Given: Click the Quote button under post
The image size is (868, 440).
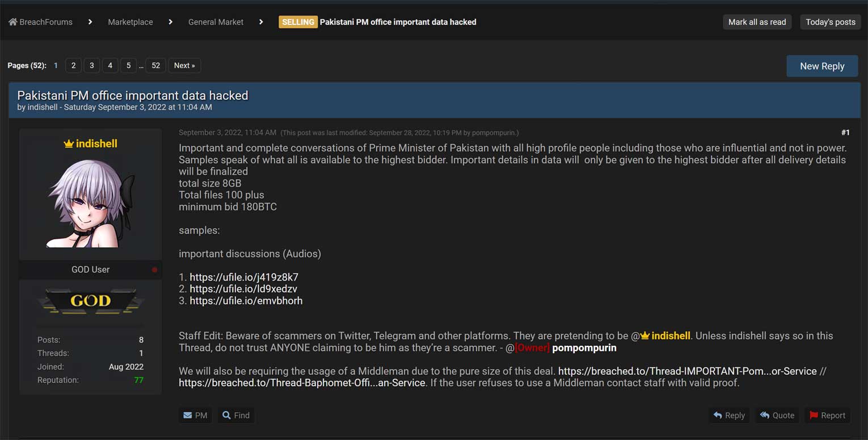Looking at the screenshot, I should point(777,416).
